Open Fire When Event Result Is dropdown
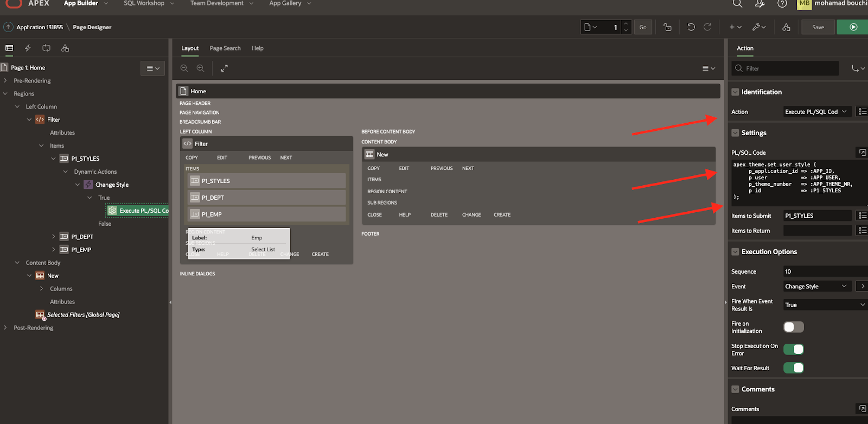This screenshot has height=424, width=868. pyautogui.click(x=825, y=305)
